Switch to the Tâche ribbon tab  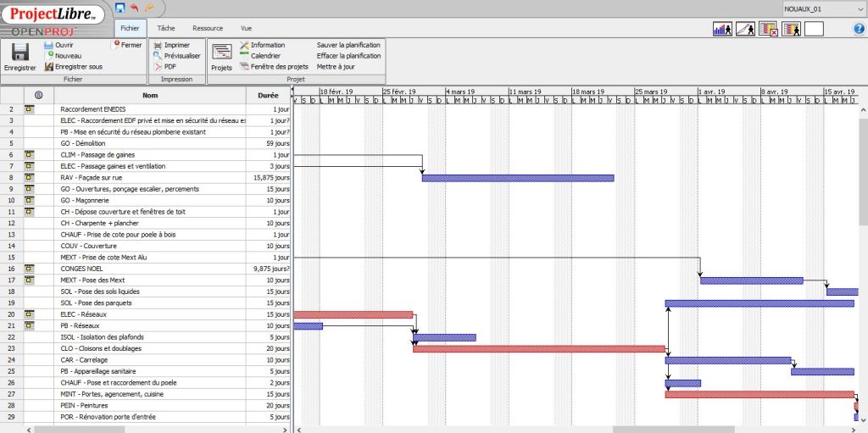click(166, 28)
